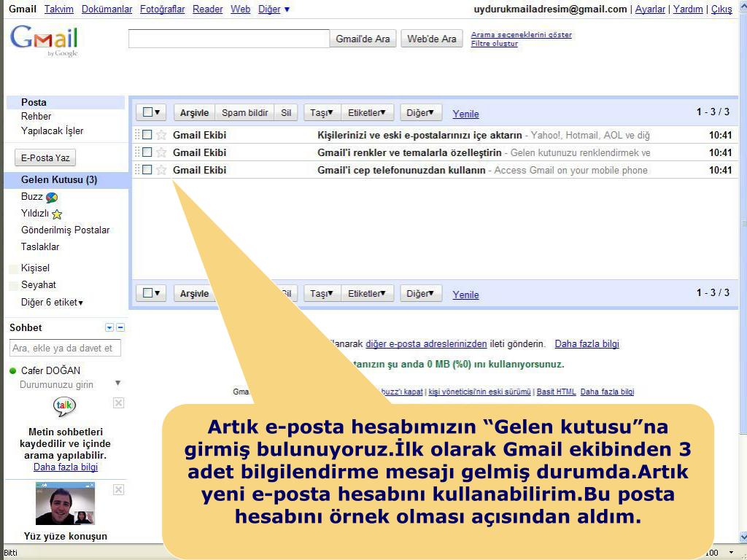This screenshot has width=747, height=560.
Task: Expand 'Diğer 6 etiket' labels list
Action: [x=52, y=303]
